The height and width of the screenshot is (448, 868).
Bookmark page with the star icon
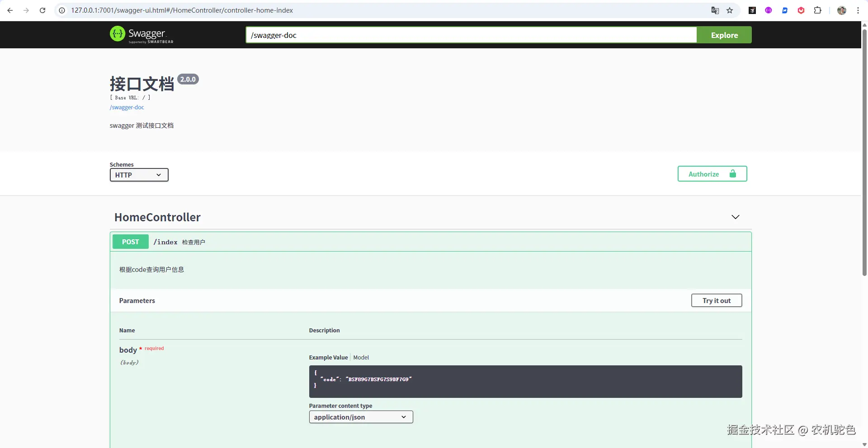730,10
